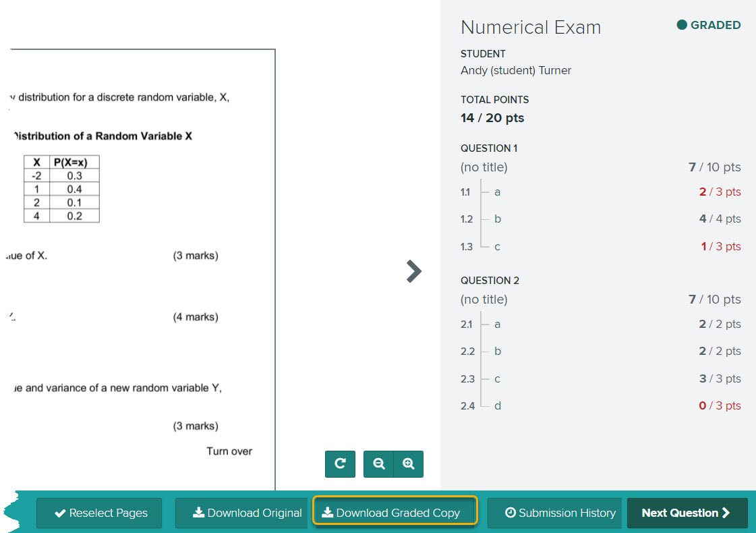The height and width of the screenshot is (533, 756).
Task: Open question 2.2 part b
Action: click(497, 352)
